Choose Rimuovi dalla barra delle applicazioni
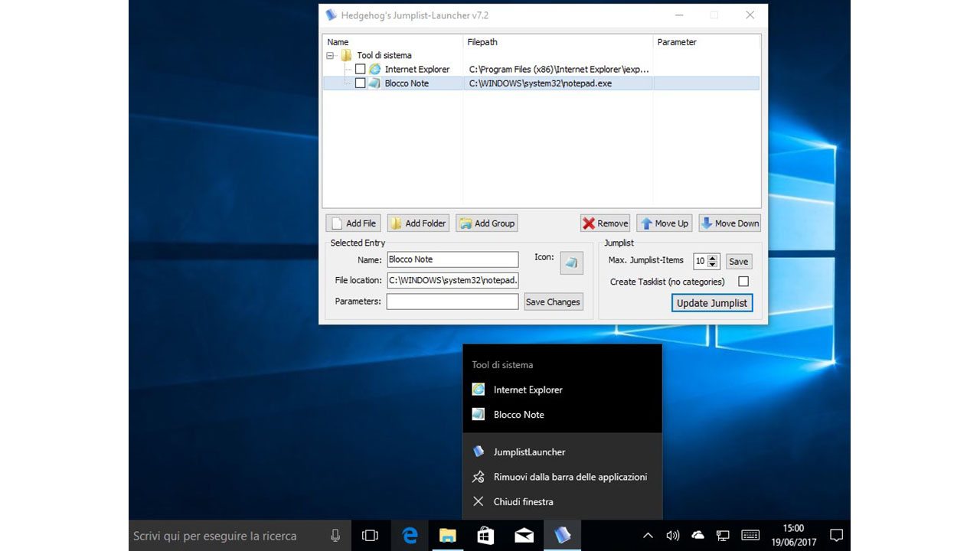 tap(570, 477)
